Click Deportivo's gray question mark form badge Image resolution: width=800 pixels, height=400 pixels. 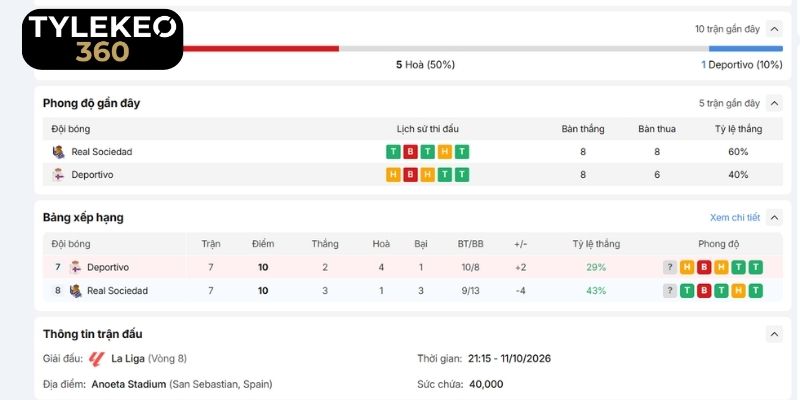tap(670, 267)
